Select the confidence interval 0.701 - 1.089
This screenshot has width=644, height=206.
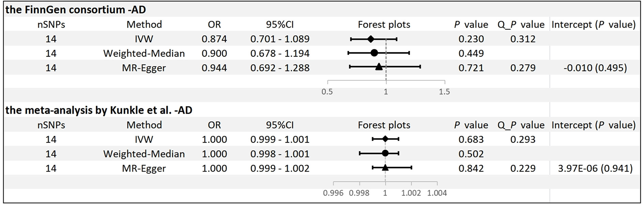280,39
